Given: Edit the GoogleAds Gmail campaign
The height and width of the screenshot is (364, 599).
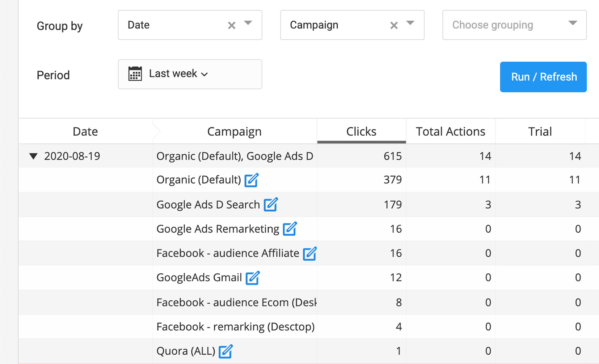Looking at the screenshot, I should [x=252, y=278].
